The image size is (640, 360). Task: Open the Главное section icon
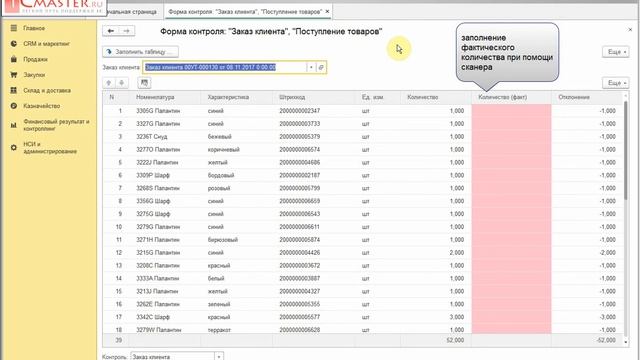click(x=13, y=28)
